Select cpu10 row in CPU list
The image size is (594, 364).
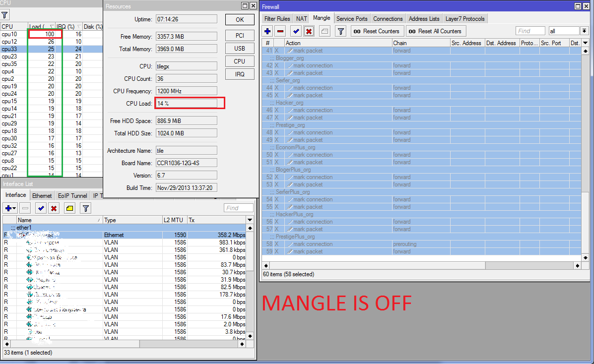(x=52, y=34)
